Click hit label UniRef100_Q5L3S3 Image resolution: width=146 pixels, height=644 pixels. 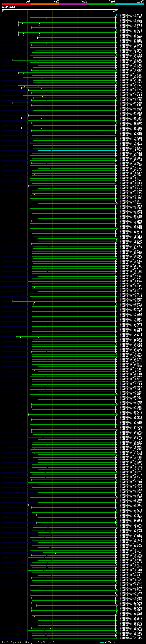(x=131, y=266)
